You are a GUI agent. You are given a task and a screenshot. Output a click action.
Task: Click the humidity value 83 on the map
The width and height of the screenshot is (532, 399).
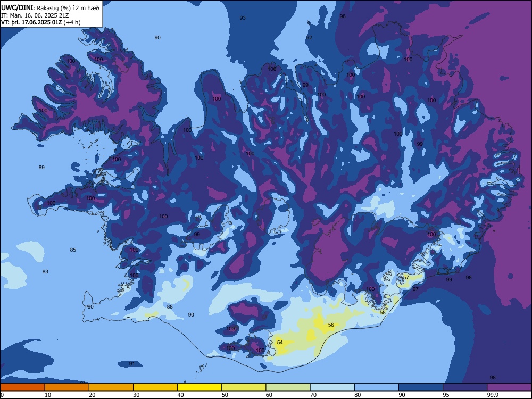click(45, 271)
